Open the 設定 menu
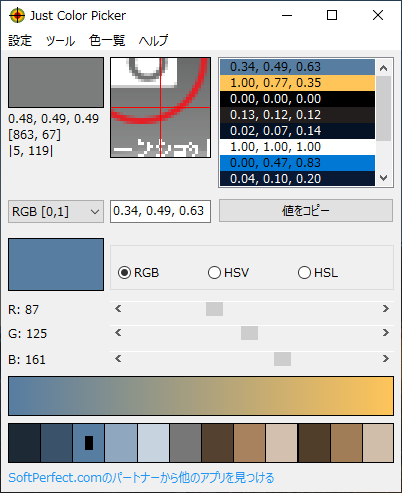Viewport: 402px width, 493px height. click(20, 41)
